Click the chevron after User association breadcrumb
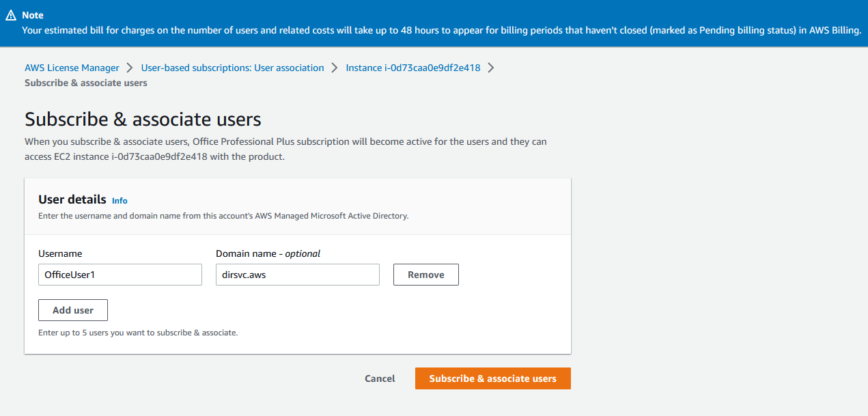The image size is (868, 416). tap(334, 67)
